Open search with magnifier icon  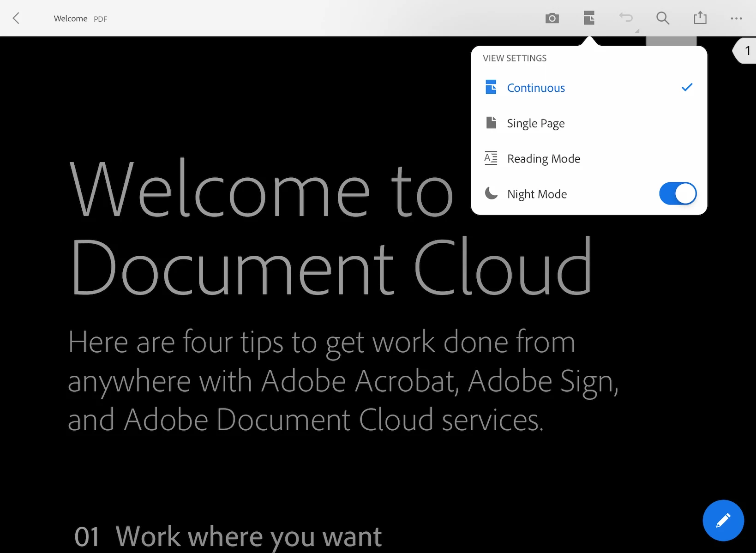pos(663,18)
